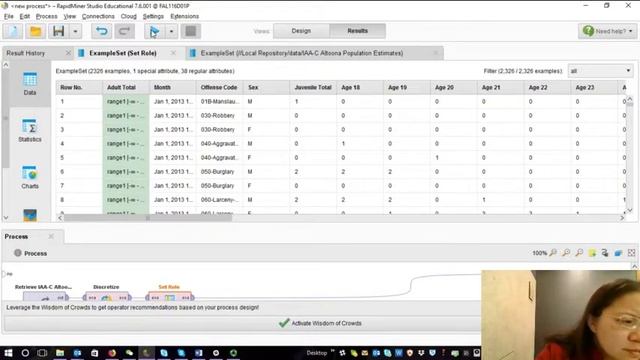The height and width of the screenshot is (360, 640).
Task: Open the File menu
Action: tap(9, 16)
